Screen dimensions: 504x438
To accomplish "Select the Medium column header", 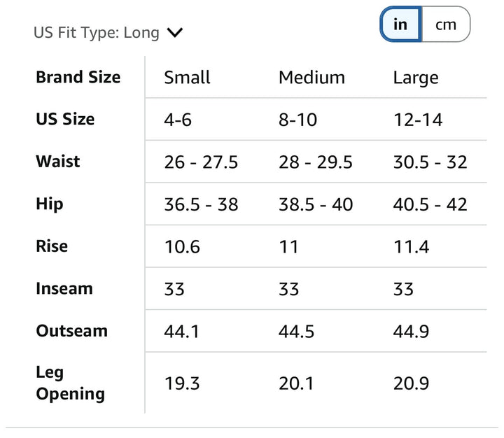I will pyautogui.click(x=311, y=78).
